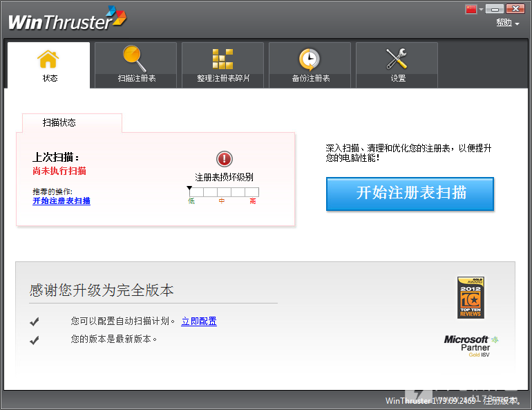532x410 pixels.
Task: Open the language dropdown arrow beside flag
Action: click(481, 10)
